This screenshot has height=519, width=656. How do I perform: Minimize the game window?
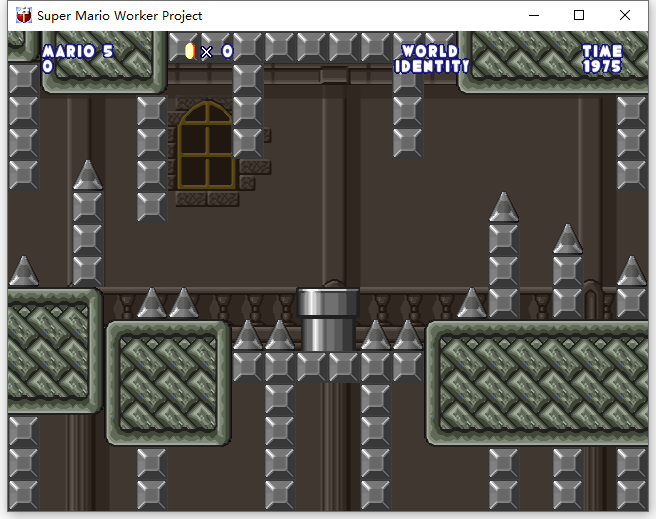pyautogui.click(x=534, y=15)
